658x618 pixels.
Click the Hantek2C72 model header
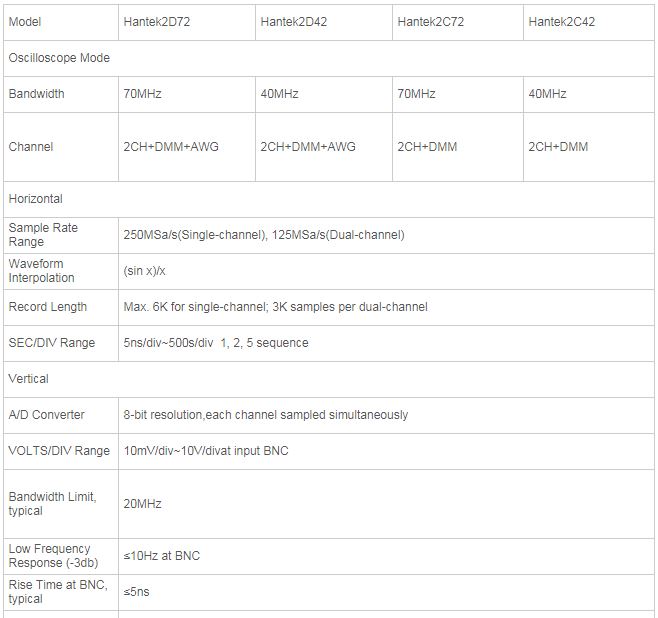431,21
